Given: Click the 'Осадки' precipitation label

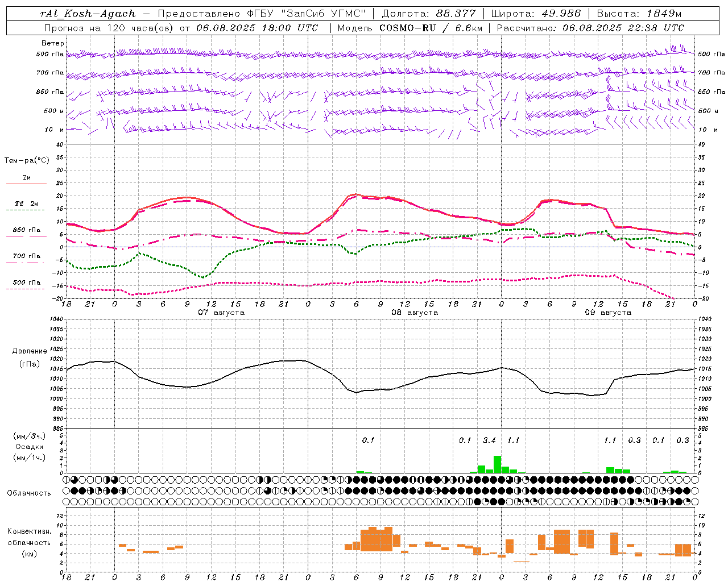Looking at the screenshot, I should click(30, 447).
